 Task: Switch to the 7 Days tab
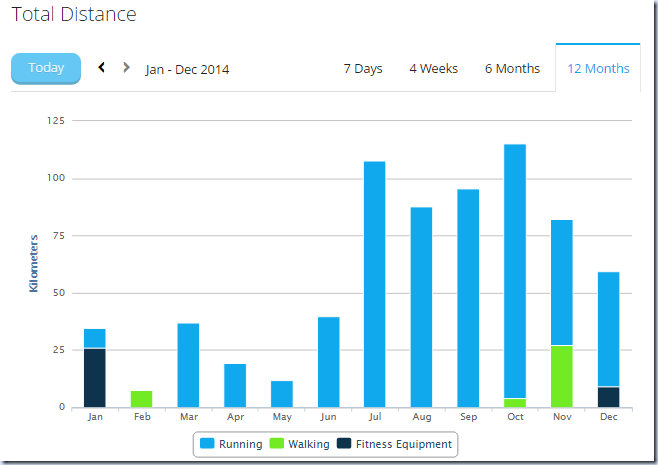click(363, 68)
